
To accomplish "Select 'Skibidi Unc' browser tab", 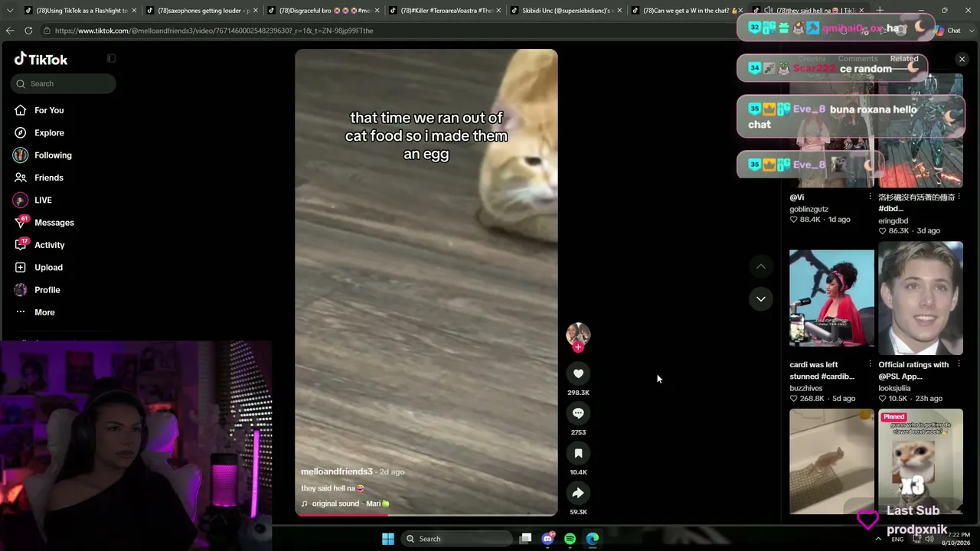I will [567, 11].
